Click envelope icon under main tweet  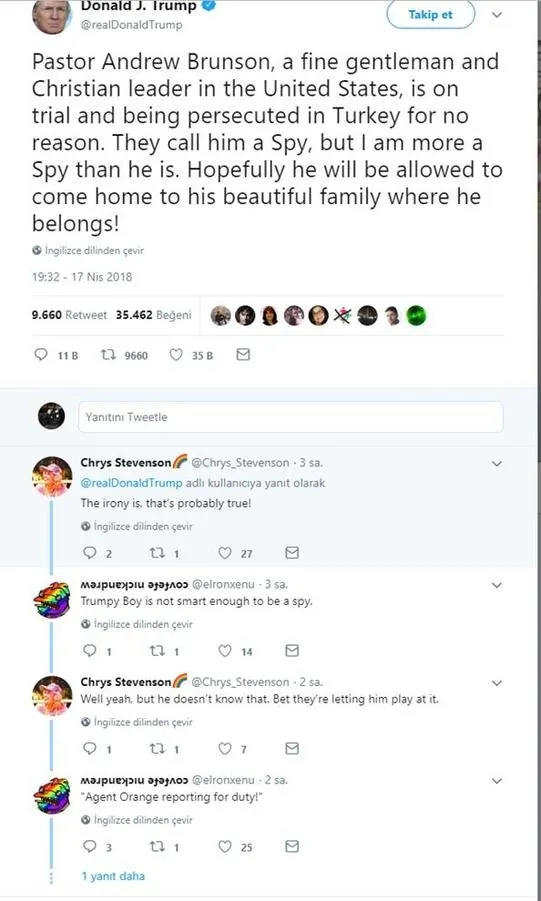point(243,355)
